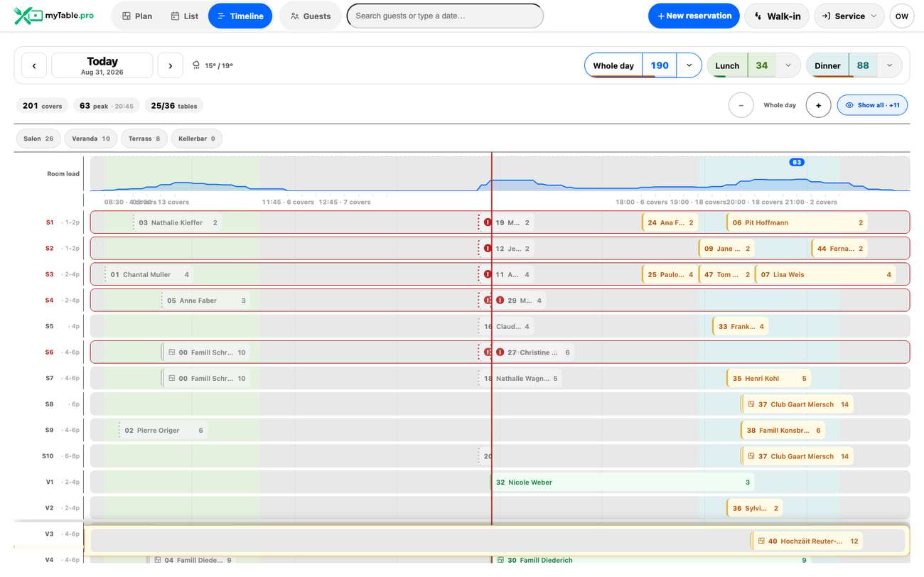
Task: Create a New reservation
Action: (x=694, y=16)
